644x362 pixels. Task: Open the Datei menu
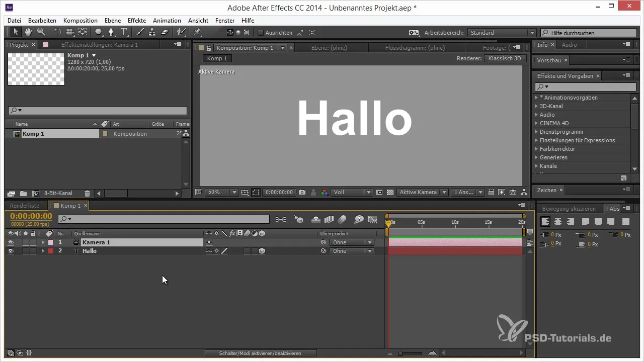tap(14, 21)
